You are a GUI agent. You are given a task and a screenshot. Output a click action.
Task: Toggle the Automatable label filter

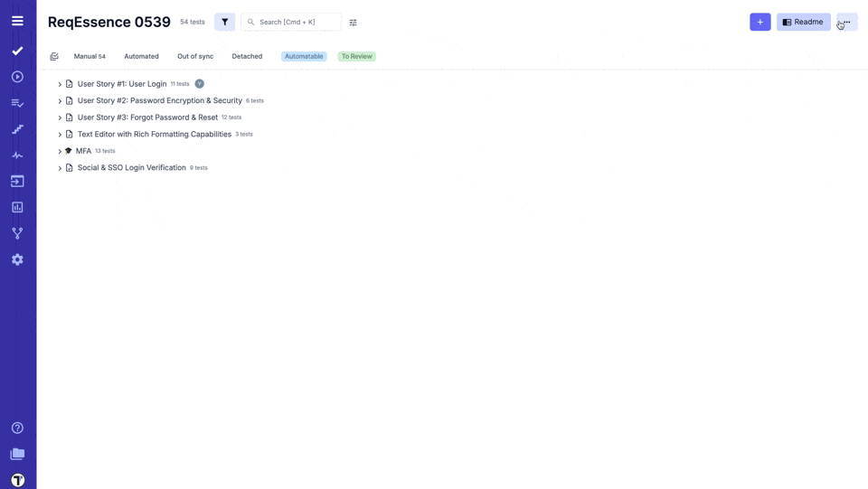point(304,56)
